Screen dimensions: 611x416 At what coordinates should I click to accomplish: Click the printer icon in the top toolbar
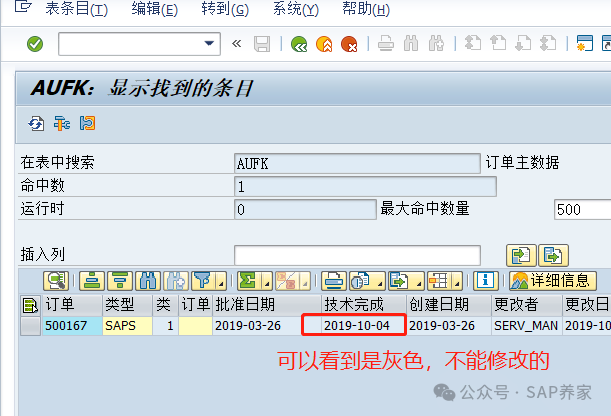click(x=386, y=44)
